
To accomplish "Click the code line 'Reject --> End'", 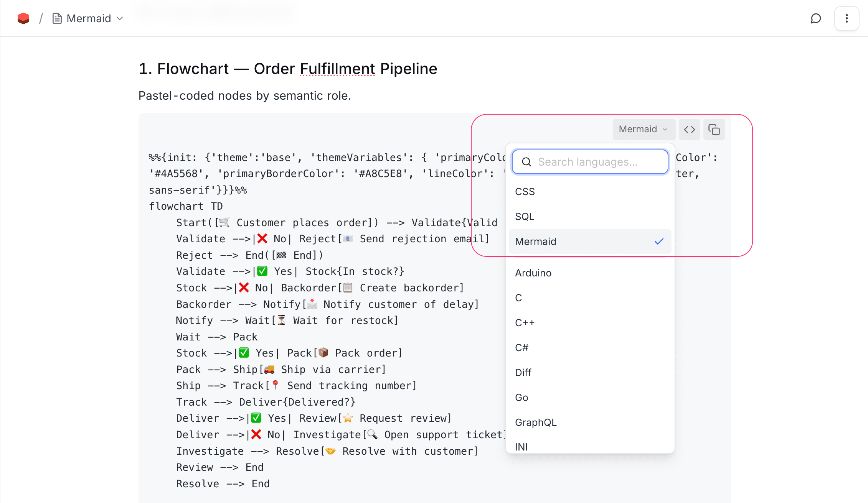I will tap(250, 255).
